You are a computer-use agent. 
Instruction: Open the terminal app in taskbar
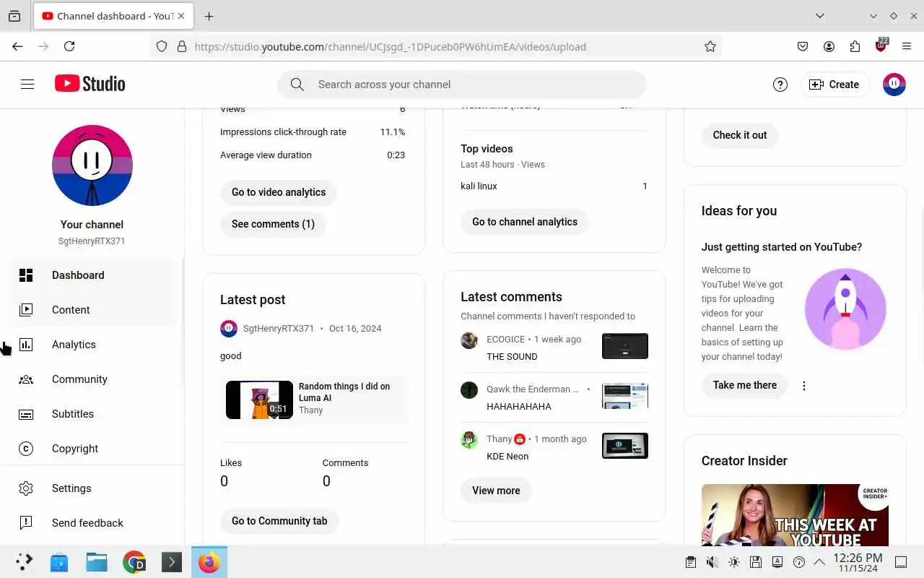tap(172, 562)
